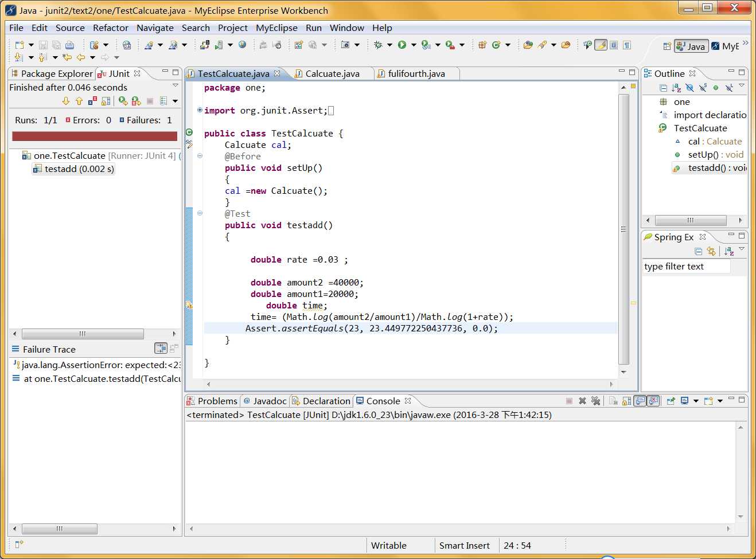Toggle Outline Hide Non-Public Members filter
Image resolution: width=756 pixels, height=559 pixels.
pos(716,88)
